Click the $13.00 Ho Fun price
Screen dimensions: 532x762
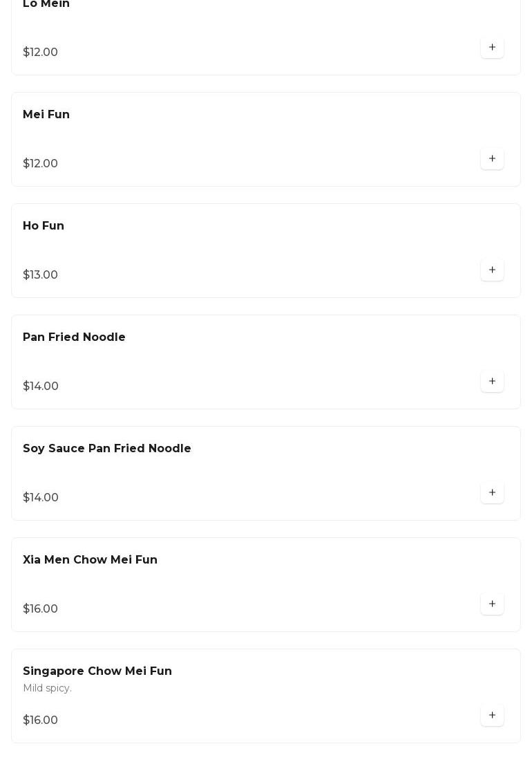[x=40, y=275]
